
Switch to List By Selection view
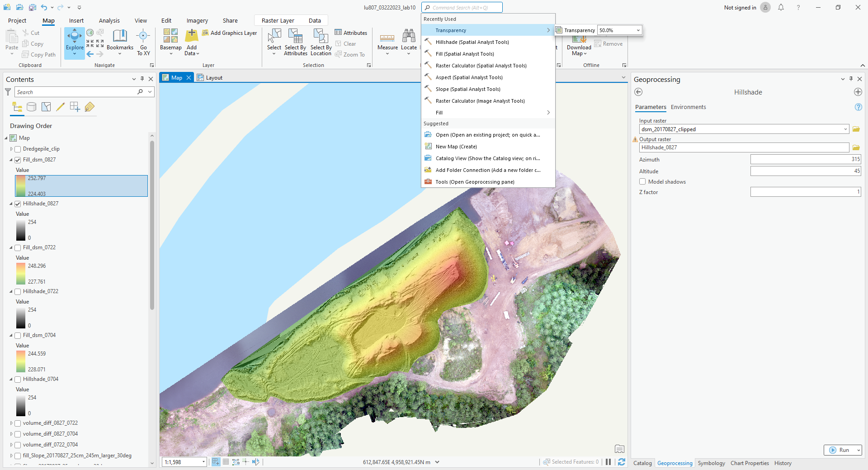click(x=46, y=107)
